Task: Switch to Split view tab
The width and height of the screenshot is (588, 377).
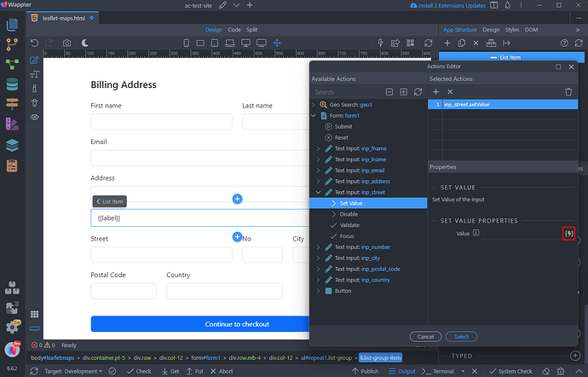Action: [251, 30]
